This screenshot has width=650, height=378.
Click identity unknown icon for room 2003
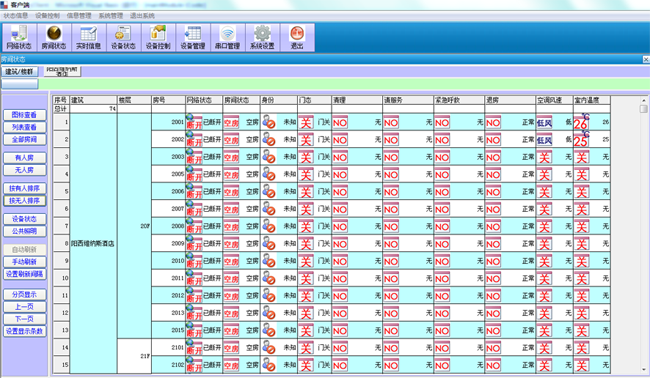click(x=269, y=157)
